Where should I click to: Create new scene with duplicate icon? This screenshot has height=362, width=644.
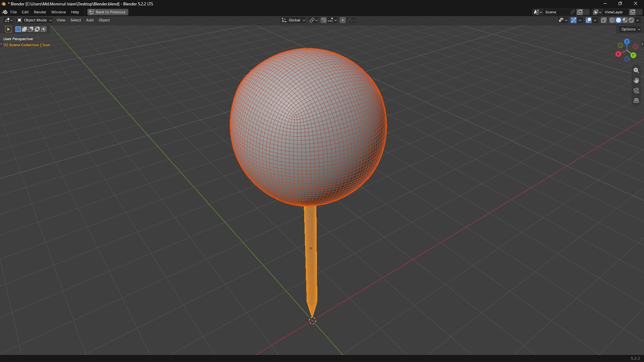(x=580, y=12)
